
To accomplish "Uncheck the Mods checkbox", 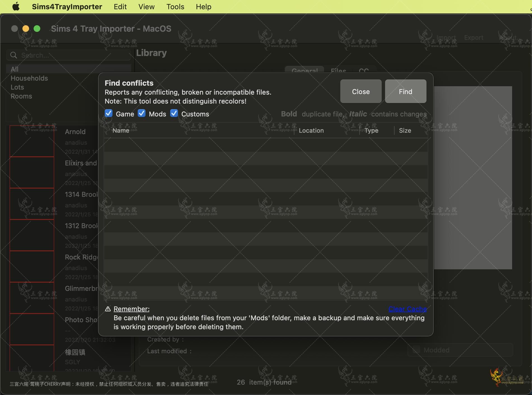I will coord(142,113).
